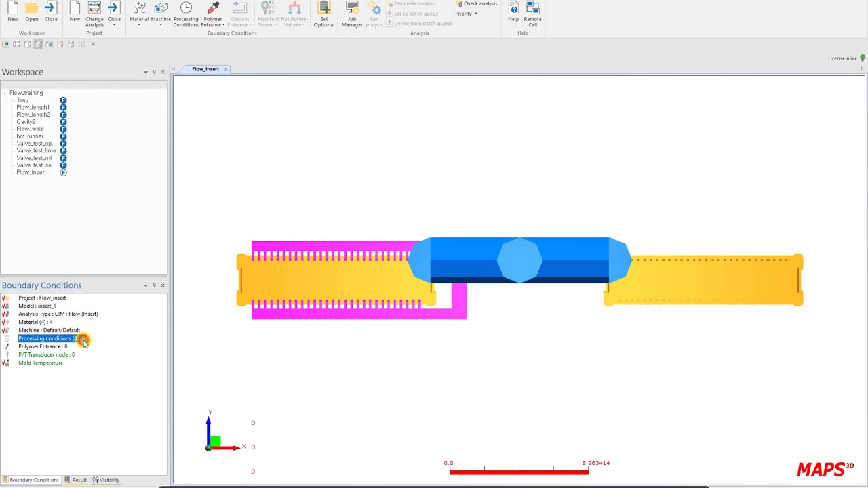Click the 'Material (4) : 4' entry

point(35,322)
